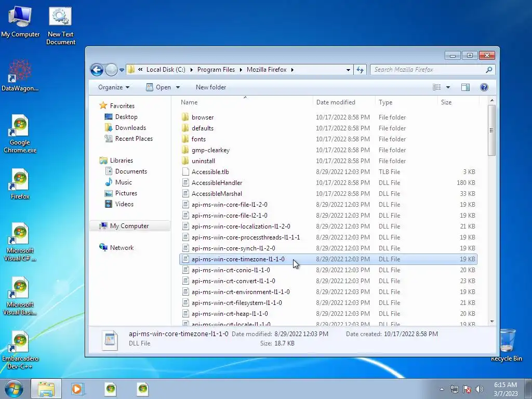
Task: Select Libraries in the navigation pane
Action: point(116,161)
